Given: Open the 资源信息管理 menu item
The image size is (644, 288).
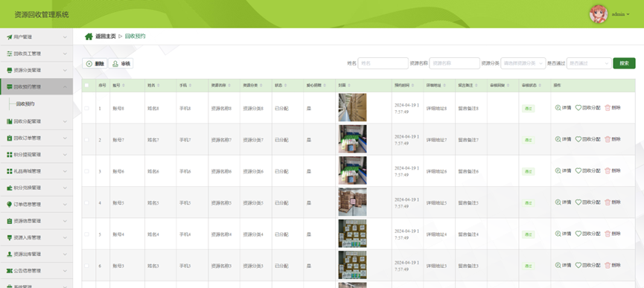Looking at the screenshot, I should [x=36, y=221].
